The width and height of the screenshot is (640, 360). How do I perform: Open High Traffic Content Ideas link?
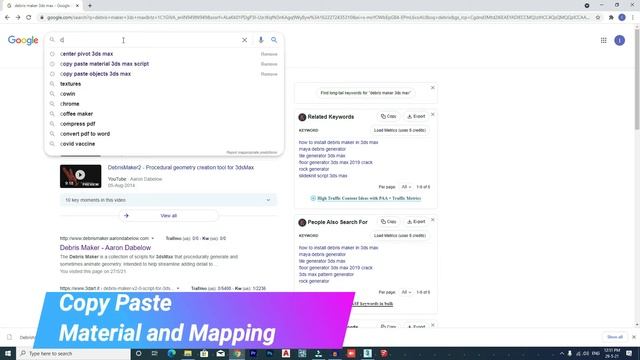click(369, 198)
